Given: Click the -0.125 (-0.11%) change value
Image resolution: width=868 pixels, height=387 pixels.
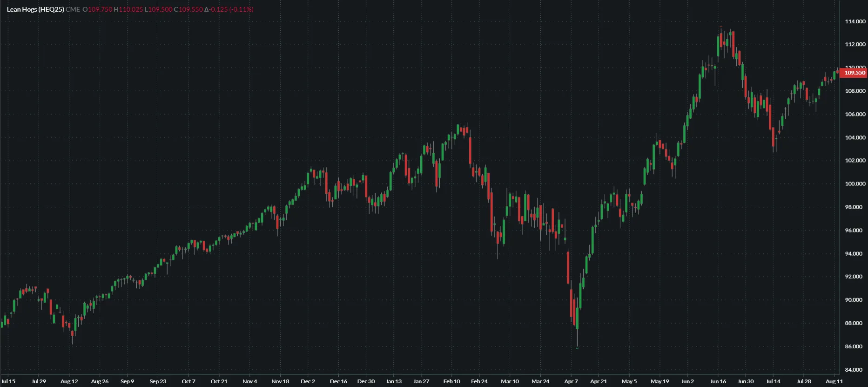Looking at the screenshot, I should point(232,9).
